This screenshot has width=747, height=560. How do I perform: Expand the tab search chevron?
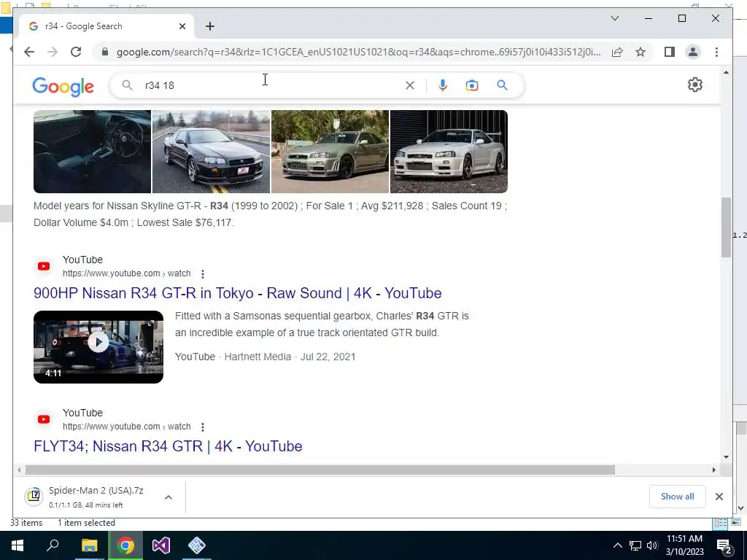coord(615,18)
